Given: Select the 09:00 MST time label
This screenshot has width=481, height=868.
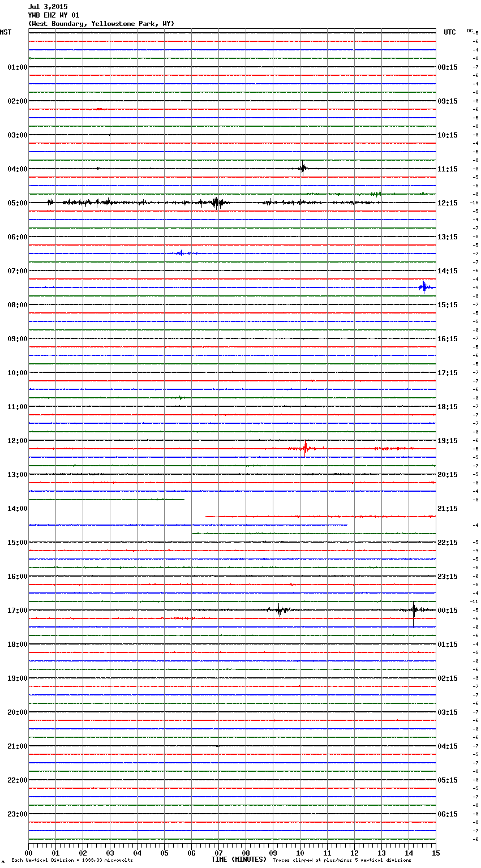Looking at the screenshot, I should pyautogui.click(x=18, y=339).
